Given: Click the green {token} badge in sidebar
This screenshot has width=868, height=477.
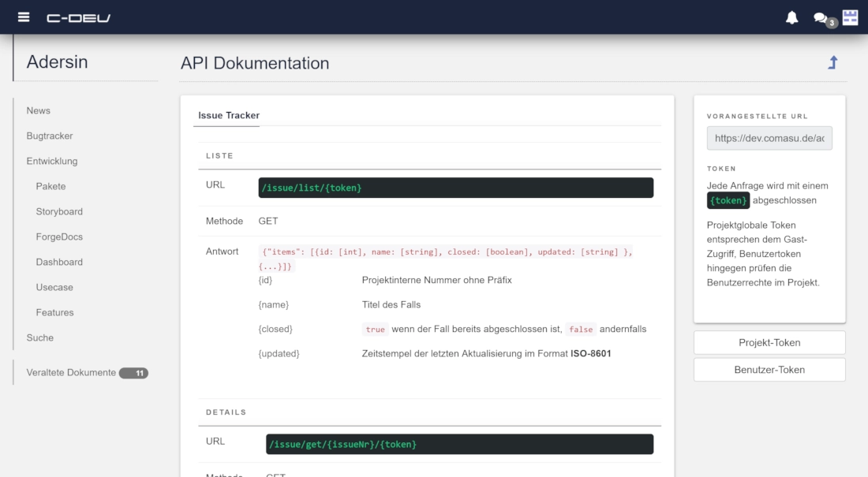Looking at the screenshot, I should coord(728,200).
